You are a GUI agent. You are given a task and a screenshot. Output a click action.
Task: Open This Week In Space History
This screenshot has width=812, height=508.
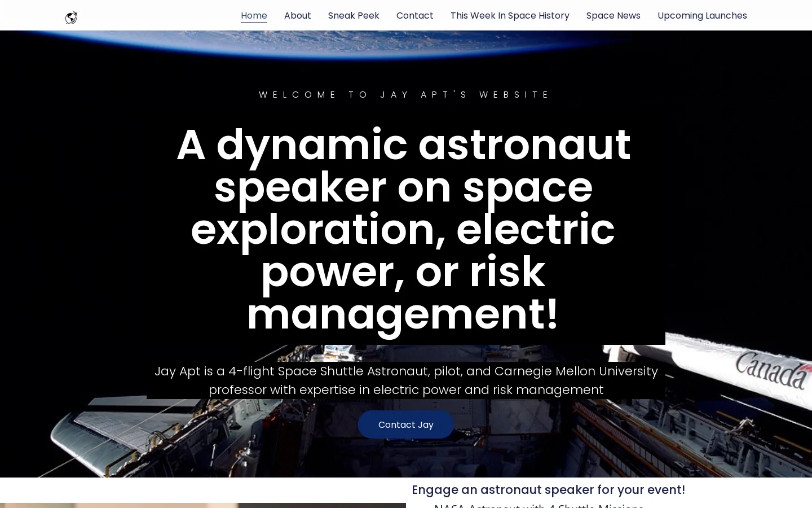tap(510, 16)
